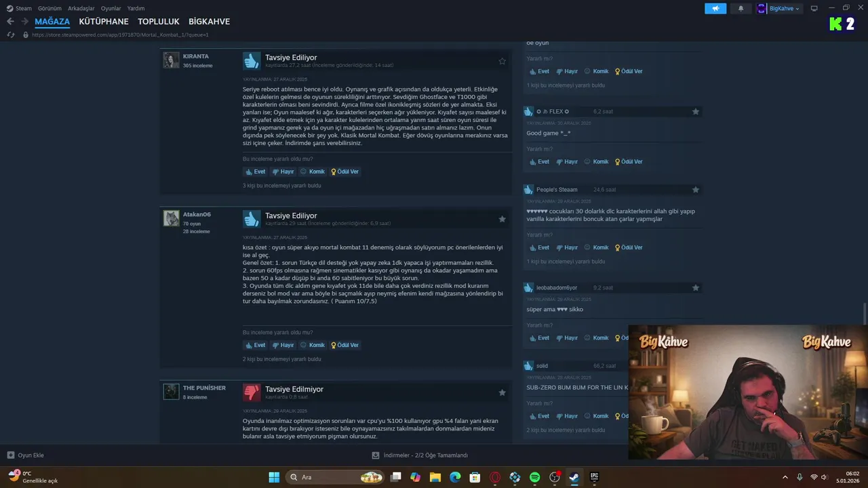The image size is (868, 488).
Task: Open Atakan06's profile avatar
Action: tap(171, 218)
